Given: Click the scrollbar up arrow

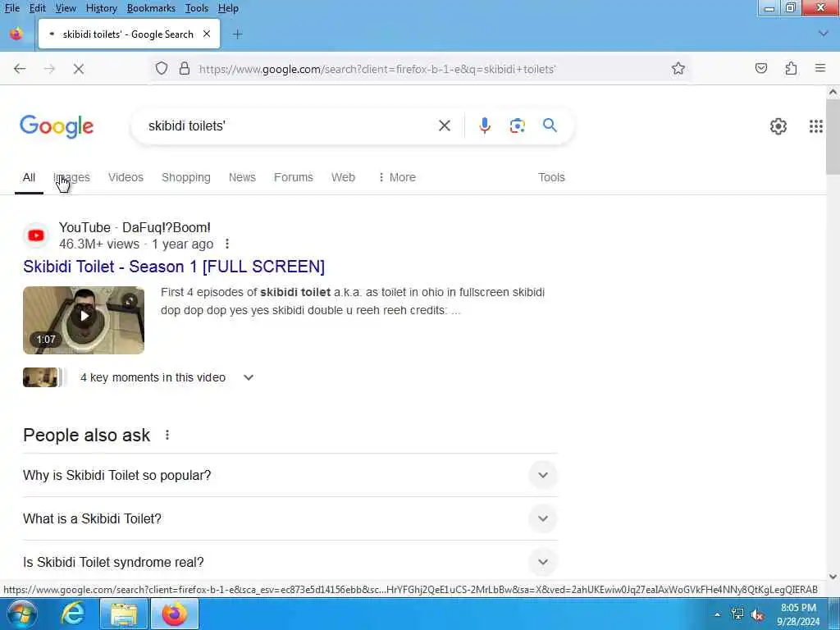Looking at the screenshot, I should (x=833, y=92).
